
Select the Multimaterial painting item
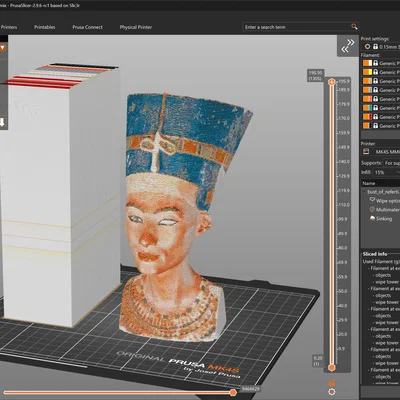[388, 210]
